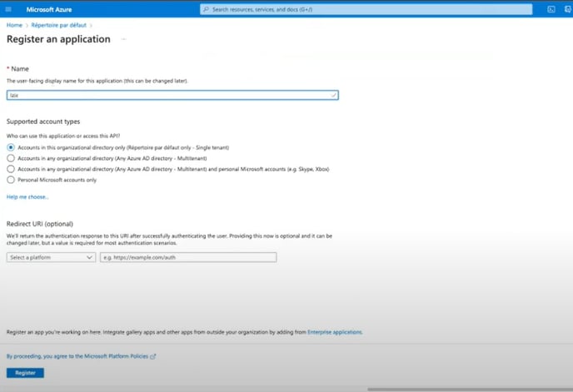Follow the Enterprise applications link
The width and height of the screenshot is (573, 392).
(x=335, y=332)
